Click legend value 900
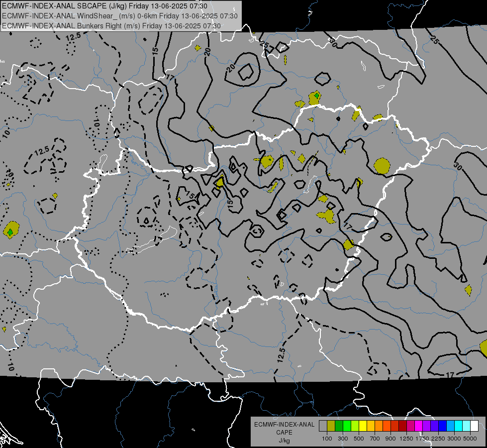Screen dimensions: 487x448 coord(390,439)
